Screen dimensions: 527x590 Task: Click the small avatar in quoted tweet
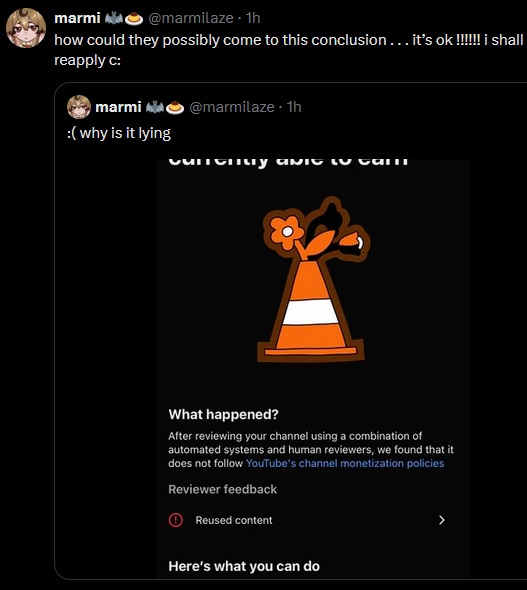click(79, 107)
